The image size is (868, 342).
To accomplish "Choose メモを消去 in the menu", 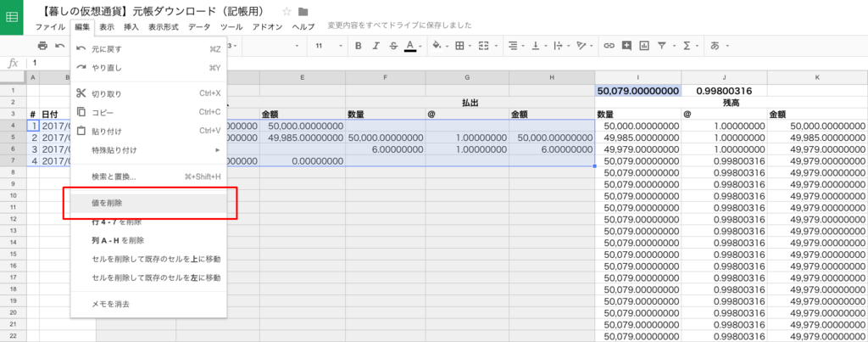I will pos(148,305).
